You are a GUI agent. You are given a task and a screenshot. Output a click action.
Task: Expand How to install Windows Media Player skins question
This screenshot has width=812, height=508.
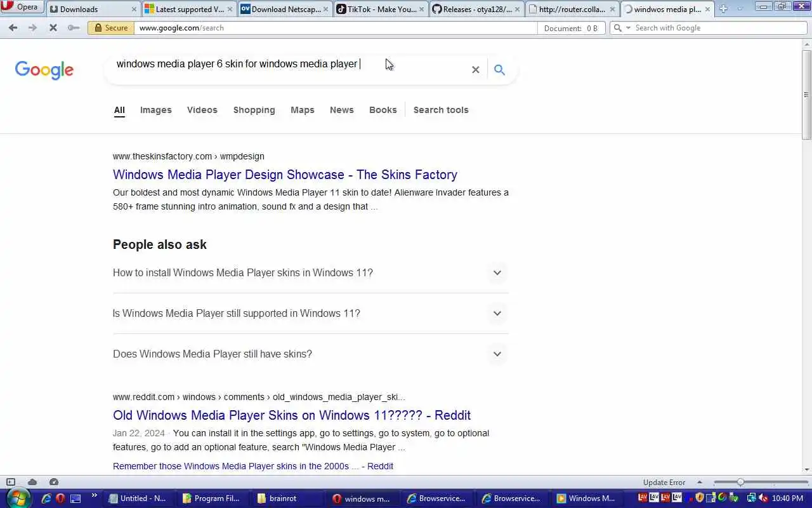(x=311, y=272)
